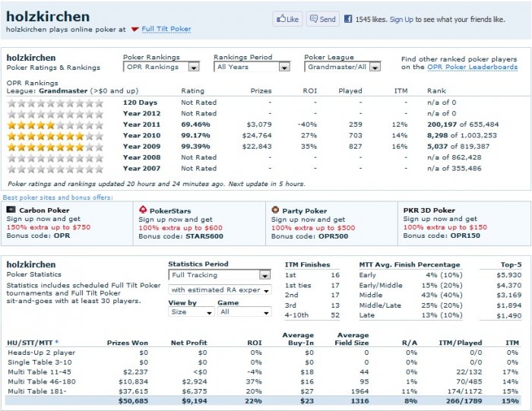Click the empty star rating for Year 2007
The height and width of the screenshot is (411, 532).
55,169
